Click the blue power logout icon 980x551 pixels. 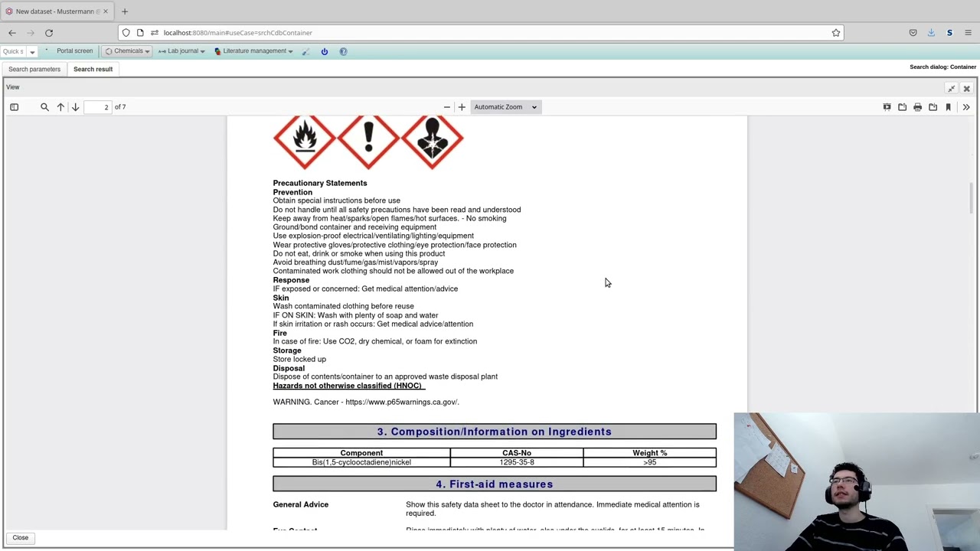click(324, 51)
